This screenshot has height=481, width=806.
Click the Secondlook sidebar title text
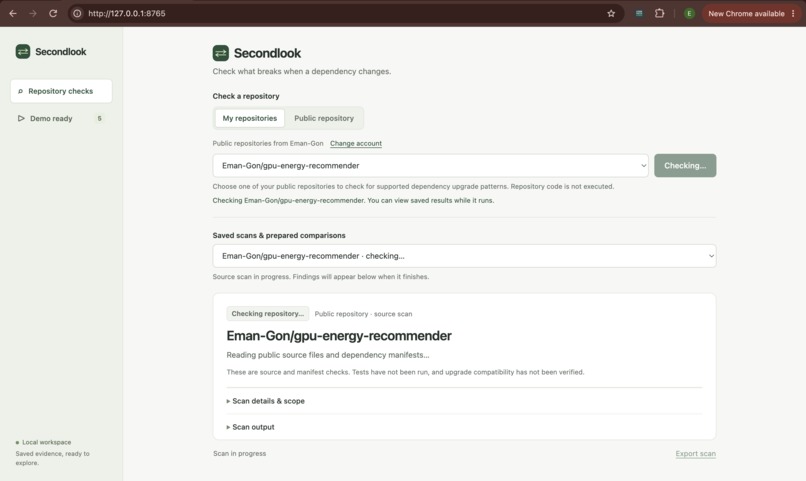coord(61,51)
